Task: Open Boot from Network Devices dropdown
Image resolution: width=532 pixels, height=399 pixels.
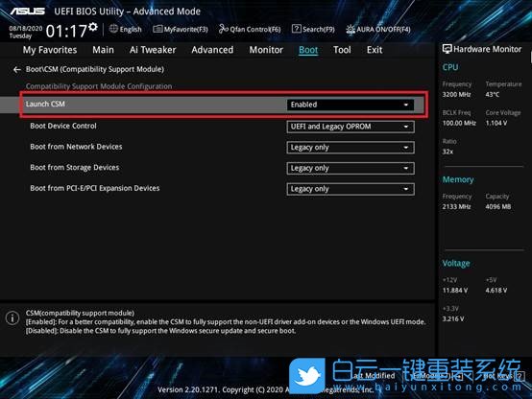Action: (351, 148)
